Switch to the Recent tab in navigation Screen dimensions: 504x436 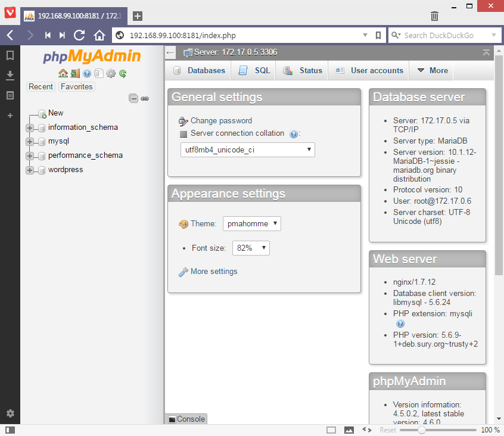click(41, 86)
